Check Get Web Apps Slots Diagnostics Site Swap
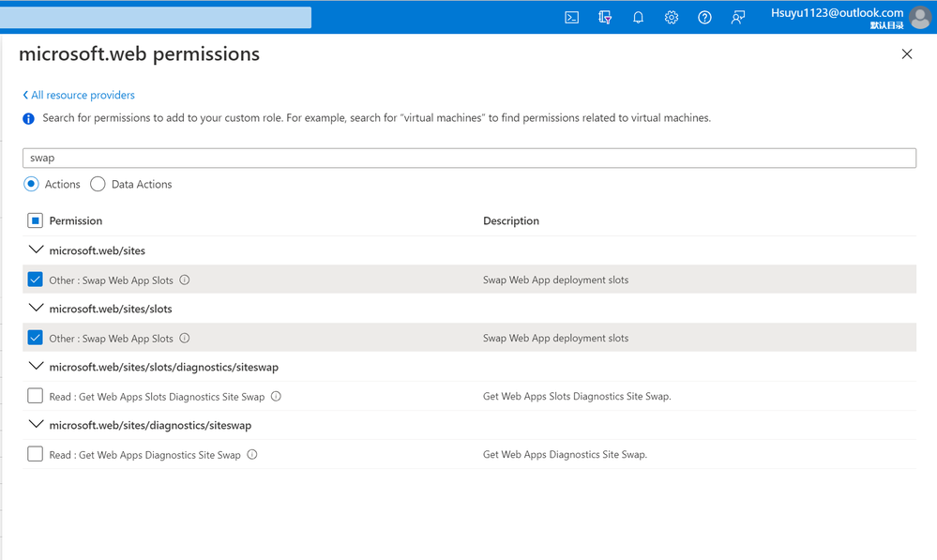The height and width of the screenshot is (560, 937). pos(36,396)
